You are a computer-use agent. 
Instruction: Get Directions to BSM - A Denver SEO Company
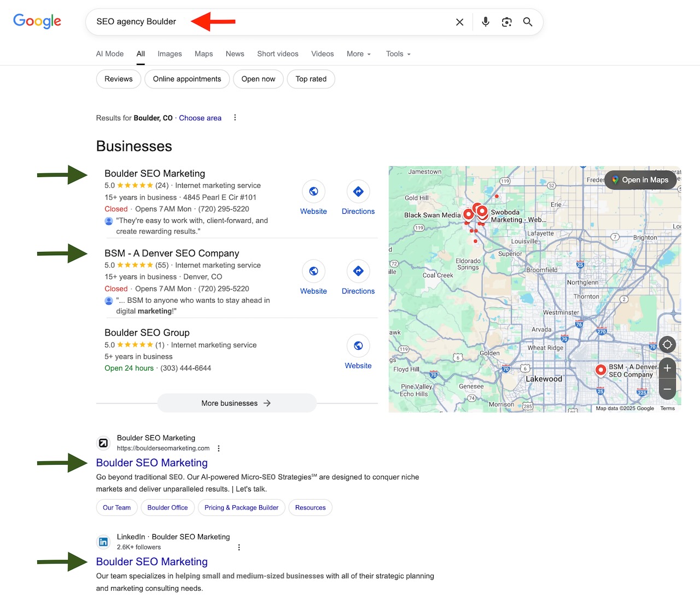358,272
